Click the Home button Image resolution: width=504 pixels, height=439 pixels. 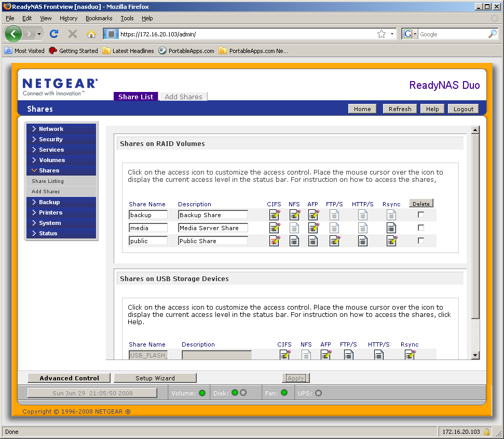(362, 109)
